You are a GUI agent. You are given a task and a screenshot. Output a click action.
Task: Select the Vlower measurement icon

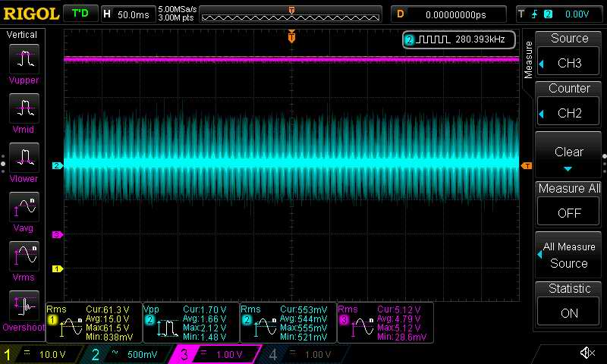point(24,158)
